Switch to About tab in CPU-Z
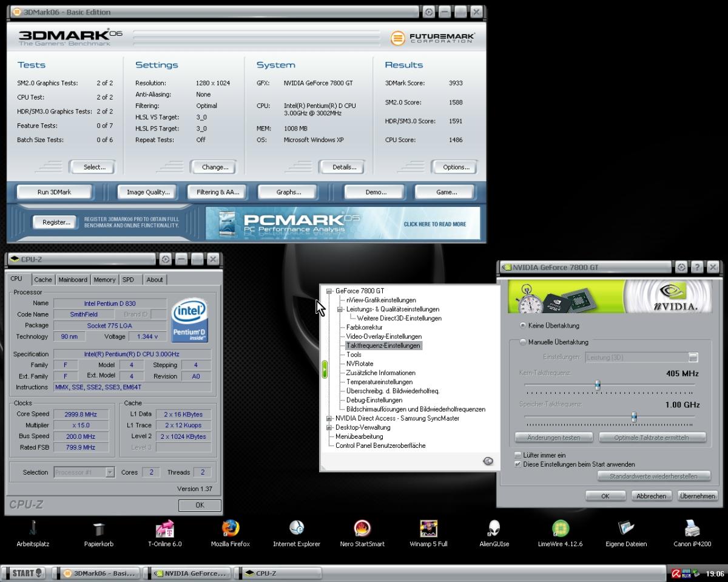728x582 pixels. point(155,280)
